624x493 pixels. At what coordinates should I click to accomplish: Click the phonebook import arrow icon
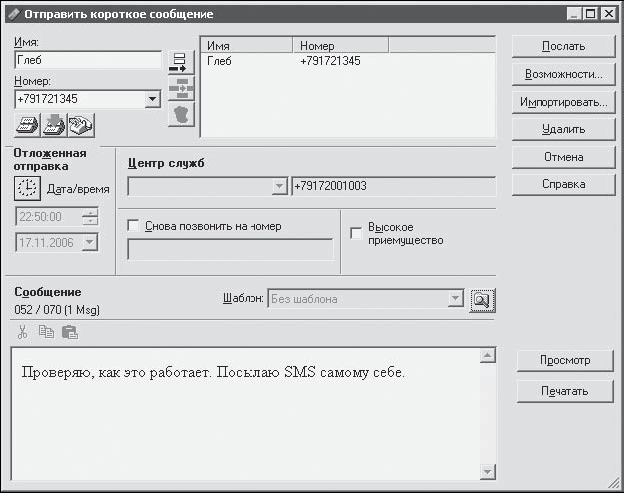pyautogui.click(x=54, y=125)
